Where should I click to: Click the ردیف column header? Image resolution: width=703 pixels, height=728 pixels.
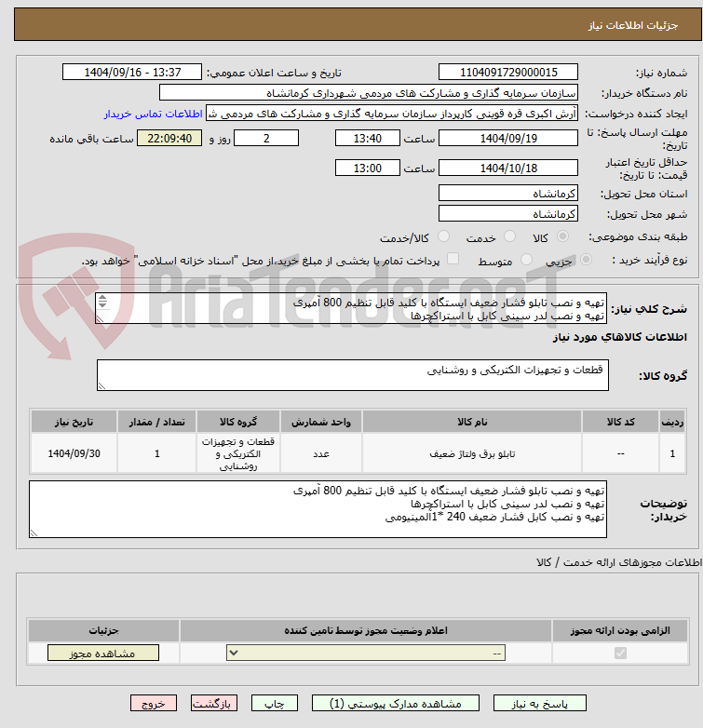click(x=672, y=422)
